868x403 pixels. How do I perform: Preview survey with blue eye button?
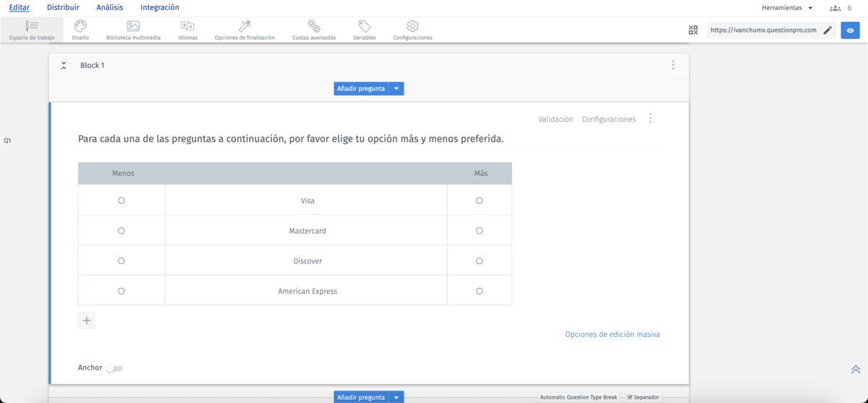point(850,30)
